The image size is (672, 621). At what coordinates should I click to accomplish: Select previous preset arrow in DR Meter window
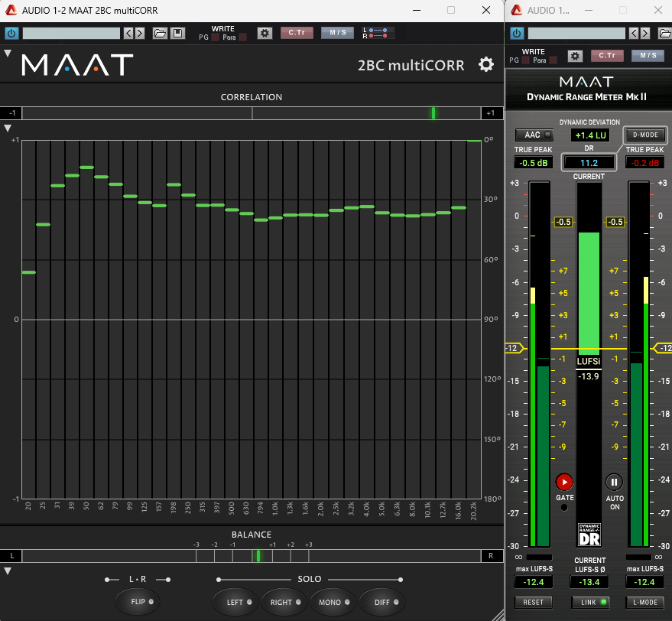click(634, 33)
